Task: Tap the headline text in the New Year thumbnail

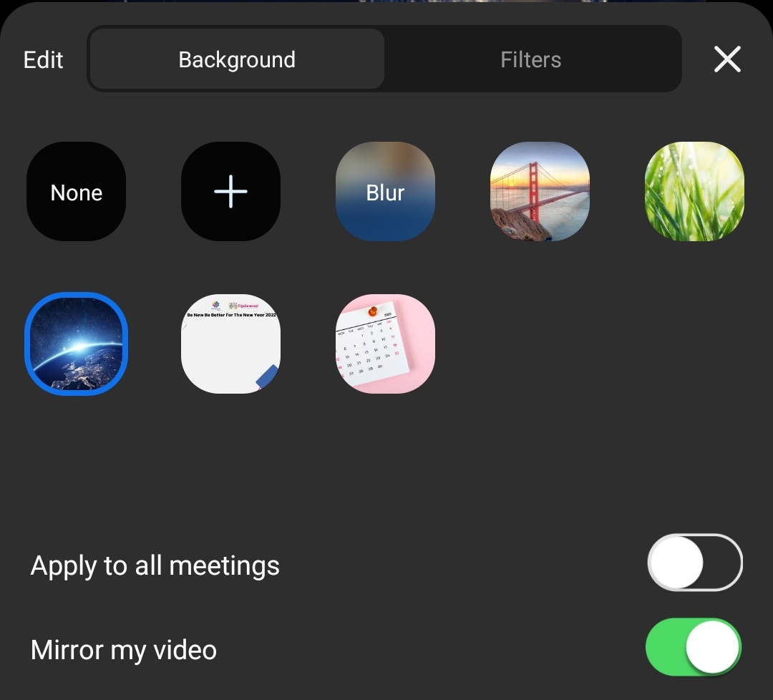Action: pos(231,315)
